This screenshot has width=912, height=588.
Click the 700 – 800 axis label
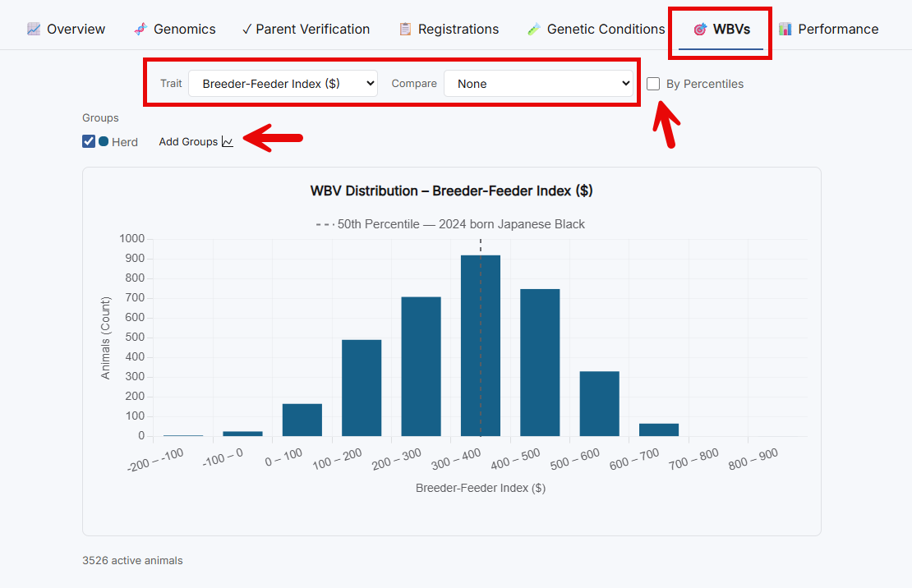click(x=693, y=459)
